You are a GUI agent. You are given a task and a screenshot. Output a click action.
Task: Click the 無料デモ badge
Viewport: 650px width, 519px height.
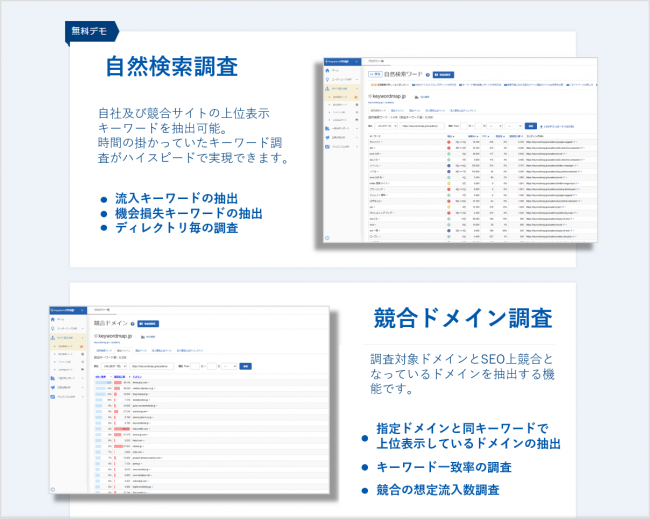click(x=92, y=32)
